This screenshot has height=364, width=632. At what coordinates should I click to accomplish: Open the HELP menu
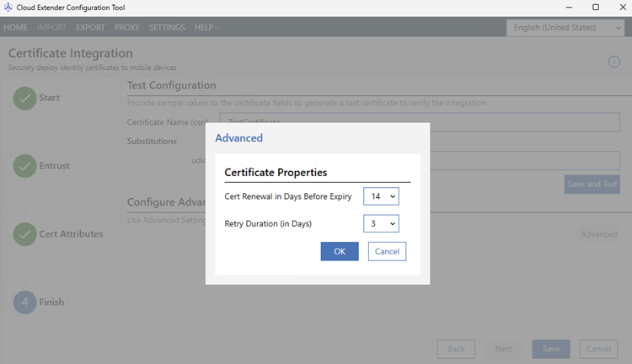coord(206,27)
